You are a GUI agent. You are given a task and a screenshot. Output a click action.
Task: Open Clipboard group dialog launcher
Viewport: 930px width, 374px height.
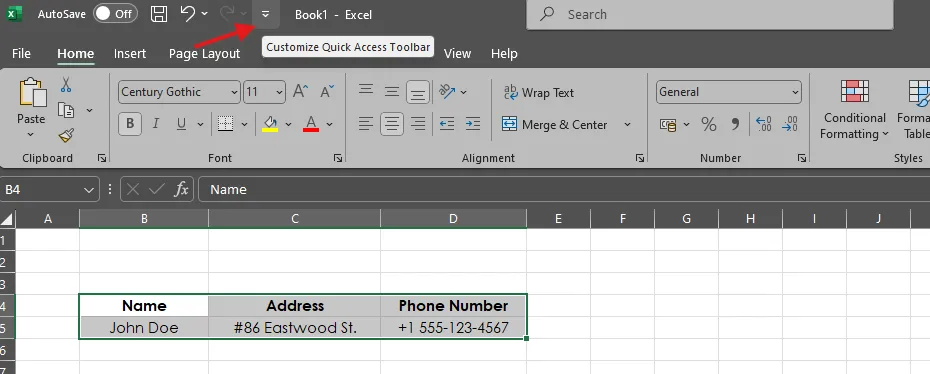tap(102, 158)
